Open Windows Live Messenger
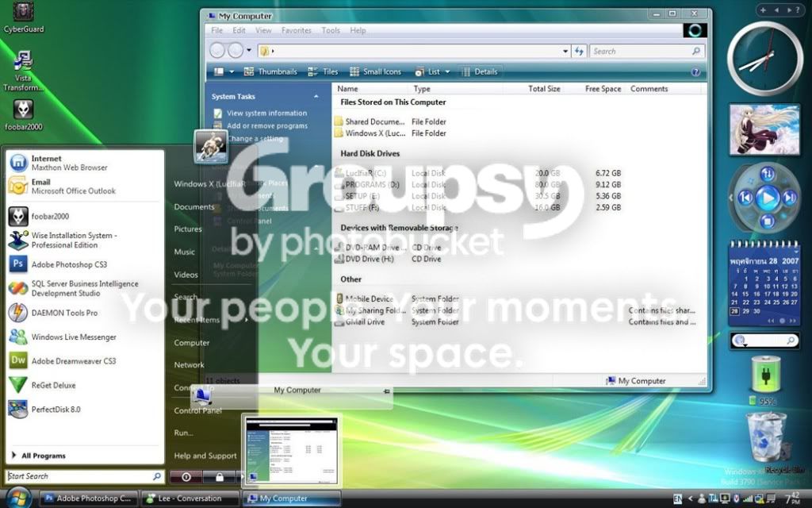 pos(84,337)
